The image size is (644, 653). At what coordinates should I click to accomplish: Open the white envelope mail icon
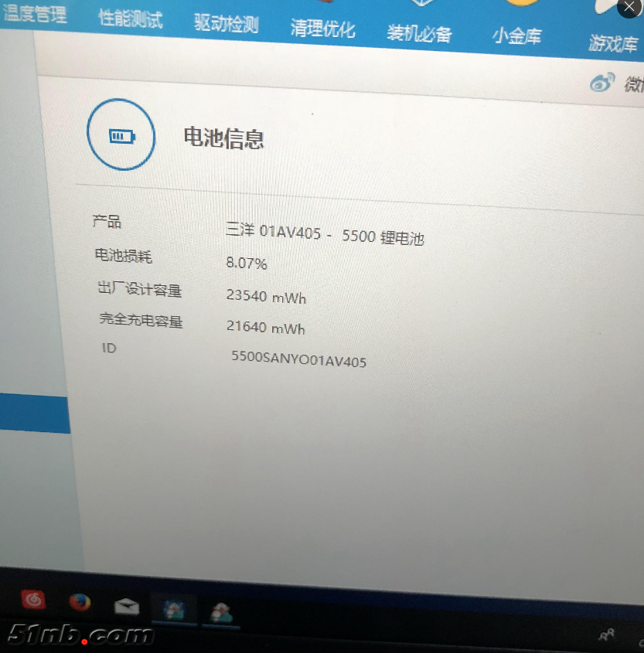127,607
